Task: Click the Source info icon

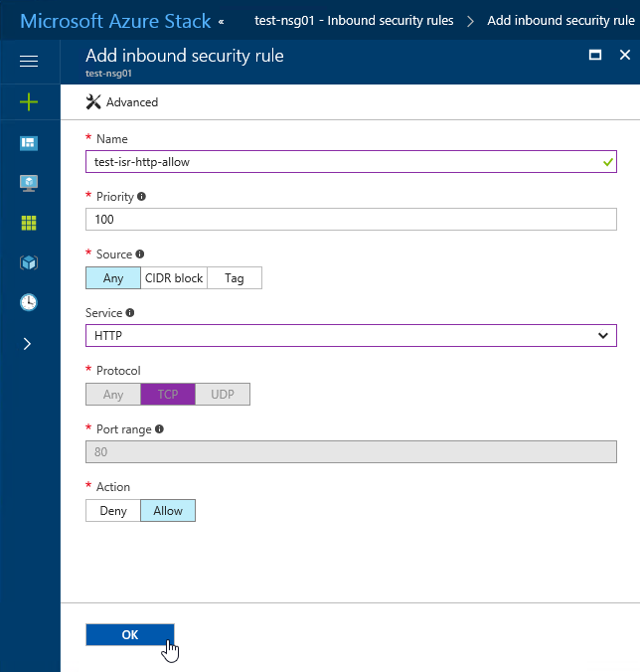Action: point(140,254)
